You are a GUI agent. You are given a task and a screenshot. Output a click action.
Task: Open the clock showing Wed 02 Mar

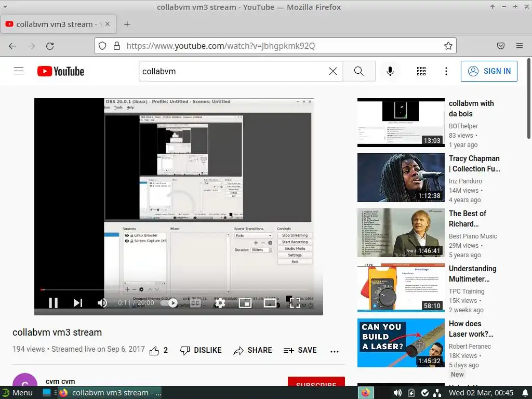[x=481, y=393]
